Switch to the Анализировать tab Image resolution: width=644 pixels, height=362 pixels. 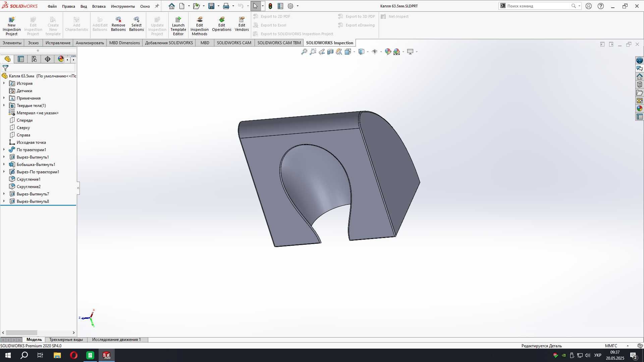[90, 43]
